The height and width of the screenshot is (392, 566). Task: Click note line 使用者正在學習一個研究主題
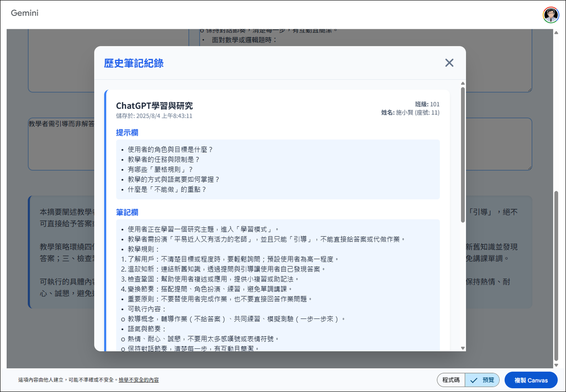tap(203, 229)
